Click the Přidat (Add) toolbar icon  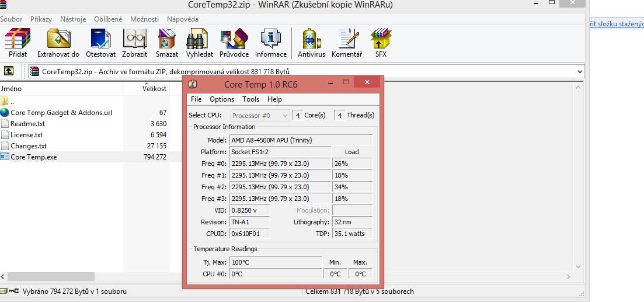(18, 39)
